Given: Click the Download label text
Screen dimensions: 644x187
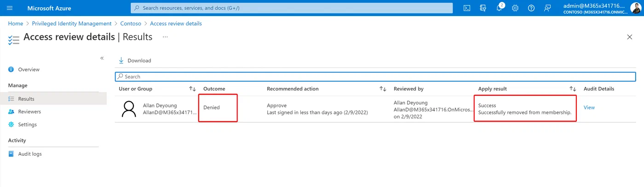Looking at the screenshot, I should tap(139, 61).
